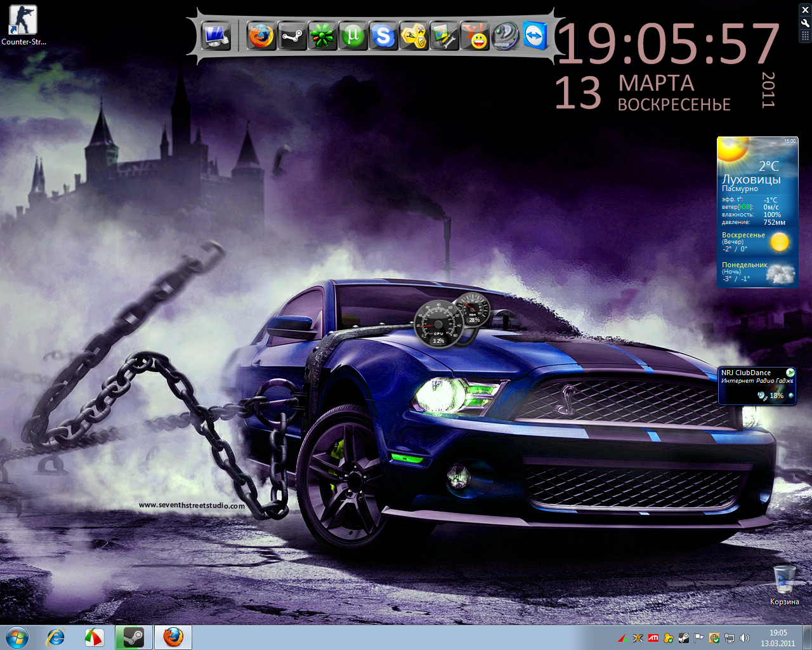Image resolution: width=812 pixels, height=650 pixels.
Task: Open the Windows Start menu
Action: coord(16,637)
